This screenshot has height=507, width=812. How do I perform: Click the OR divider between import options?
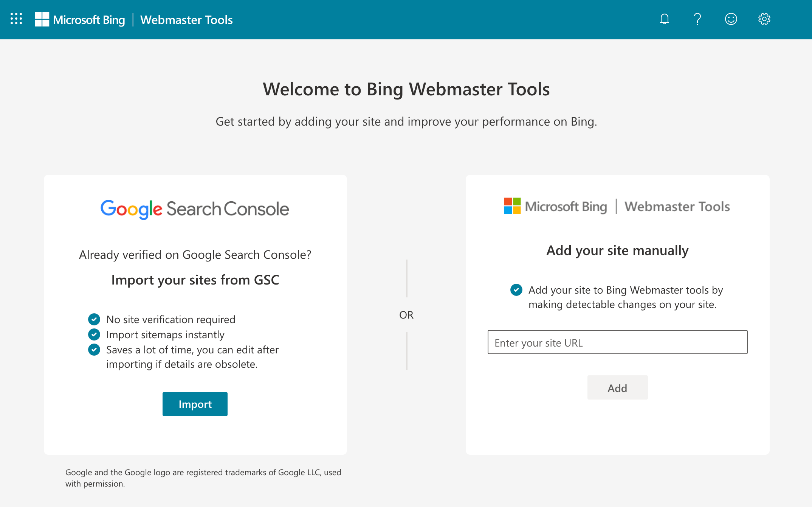(406, 315)
